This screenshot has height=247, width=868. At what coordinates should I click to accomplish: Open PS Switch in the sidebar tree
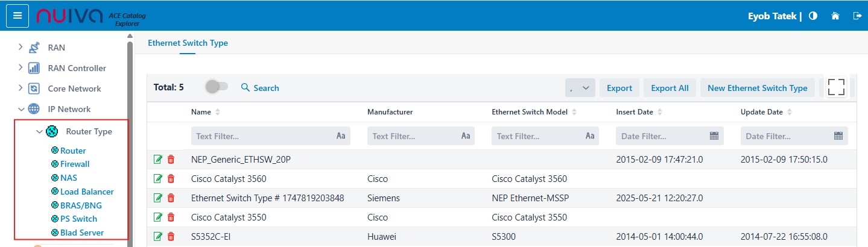pos(78,219)
